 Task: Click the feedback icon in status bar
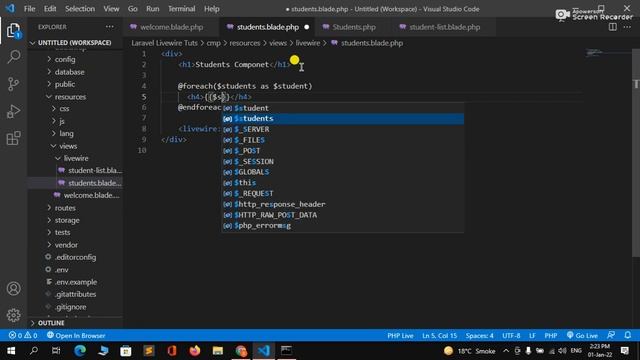coord(611,336)
